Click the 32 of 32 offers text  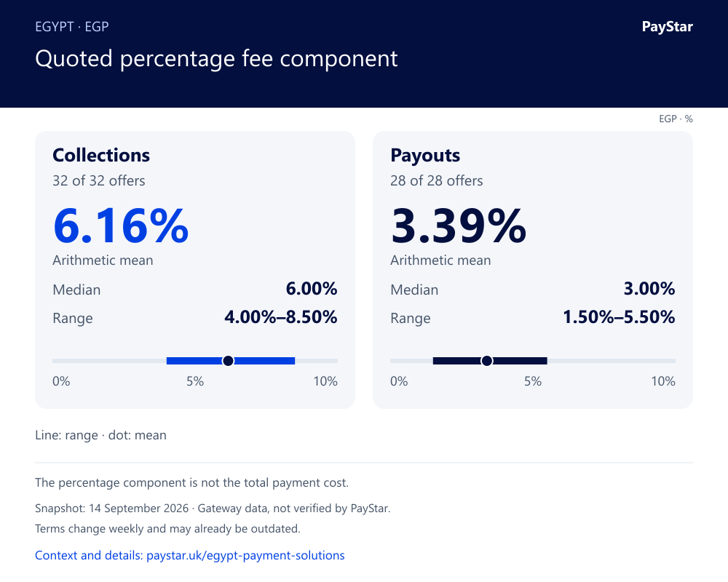98,180
